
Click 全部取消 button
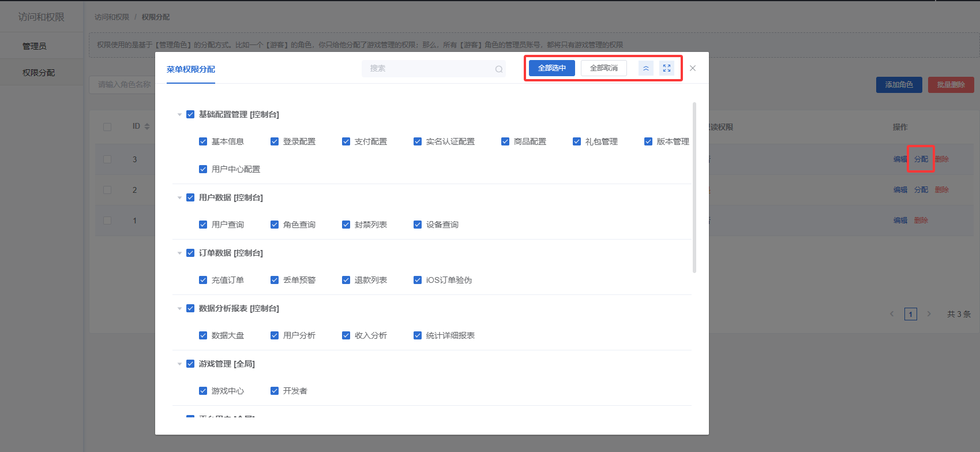(604, 68)
